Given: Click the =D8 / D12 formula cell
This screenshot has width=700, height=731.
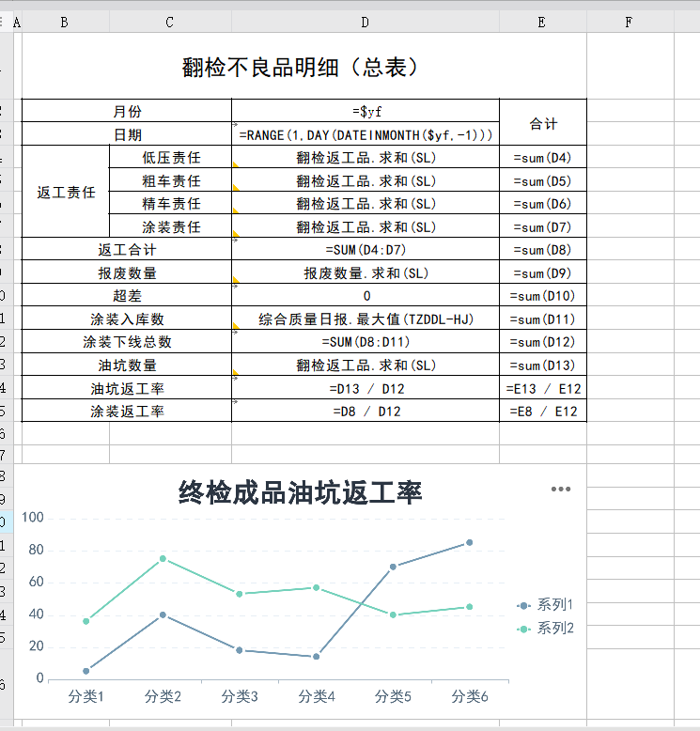Looking at the screenshot, I should [365, 412].
